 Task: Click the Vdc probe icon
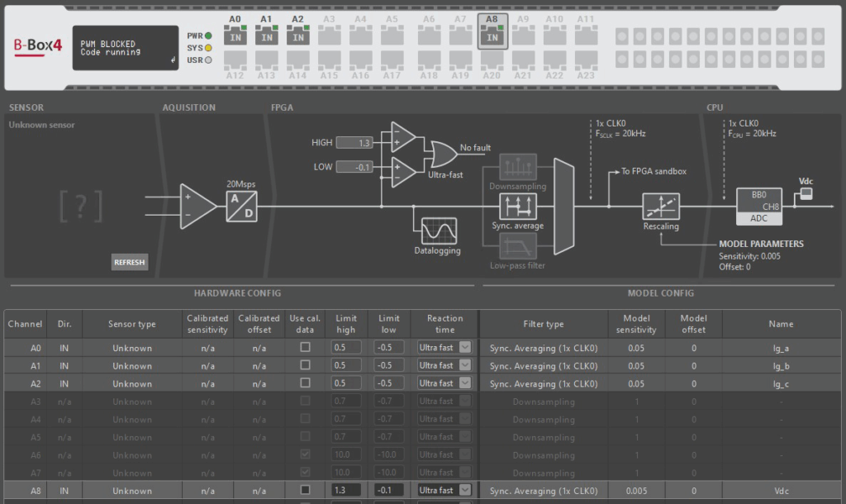click(806, 193)
